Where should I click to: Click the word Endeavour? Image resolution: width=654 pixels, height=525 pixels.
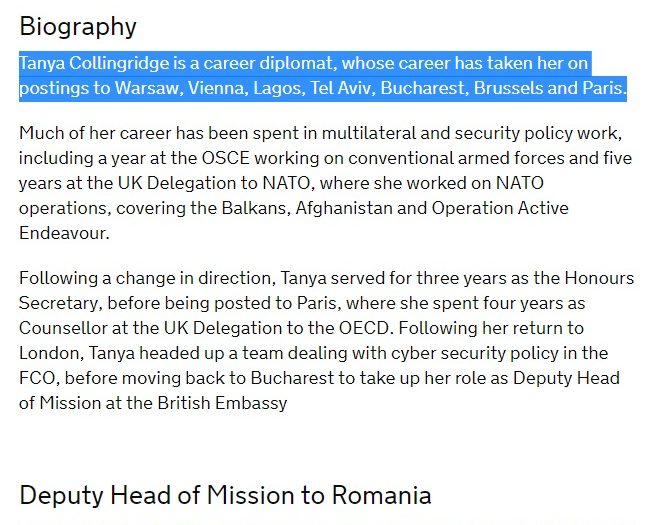click(x=61, y=232)
